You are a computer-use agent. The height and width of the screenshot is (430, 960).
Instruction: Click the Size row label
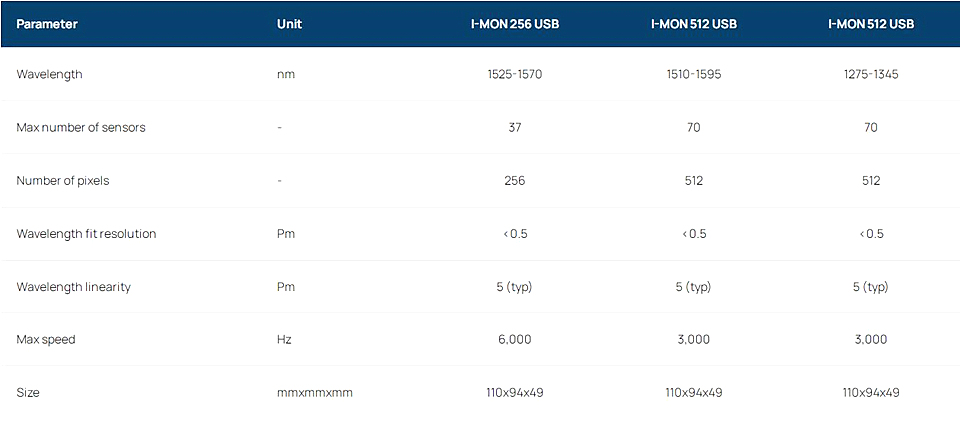[x=28, y=393]
